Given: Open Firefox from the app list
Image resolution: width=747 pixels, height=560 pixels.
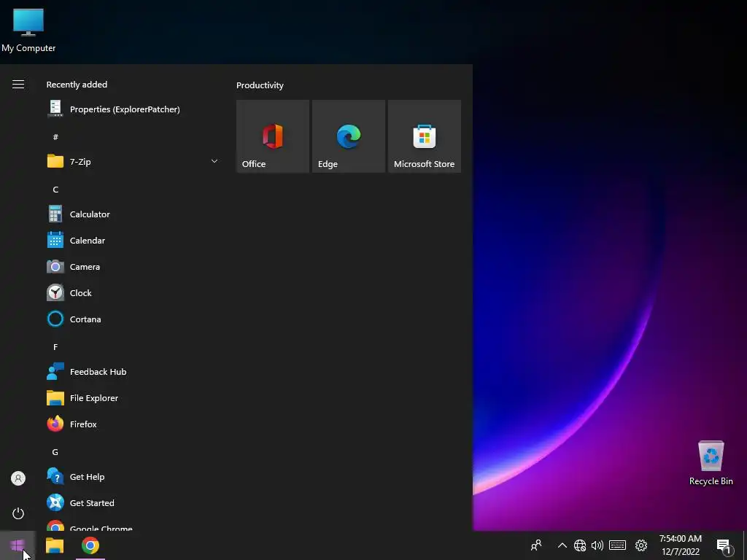Looking at the screenshot, I should pyautogui.click(x=133, y=424).
